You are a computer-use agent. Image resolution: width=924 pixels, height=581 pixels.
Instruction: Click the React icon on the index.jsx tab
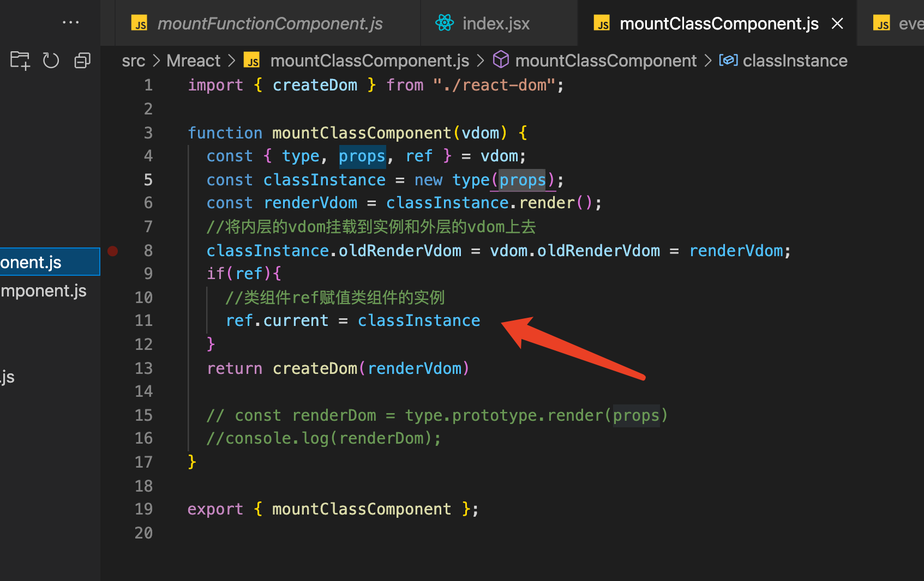(x=445, y=23)
